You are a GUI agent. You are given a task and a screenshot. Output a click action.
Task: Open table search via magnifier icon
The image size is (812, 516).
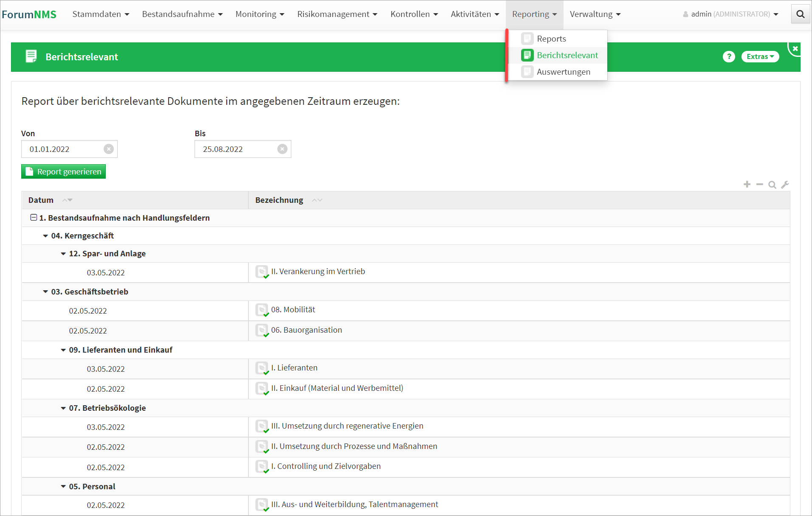[773, 185]
